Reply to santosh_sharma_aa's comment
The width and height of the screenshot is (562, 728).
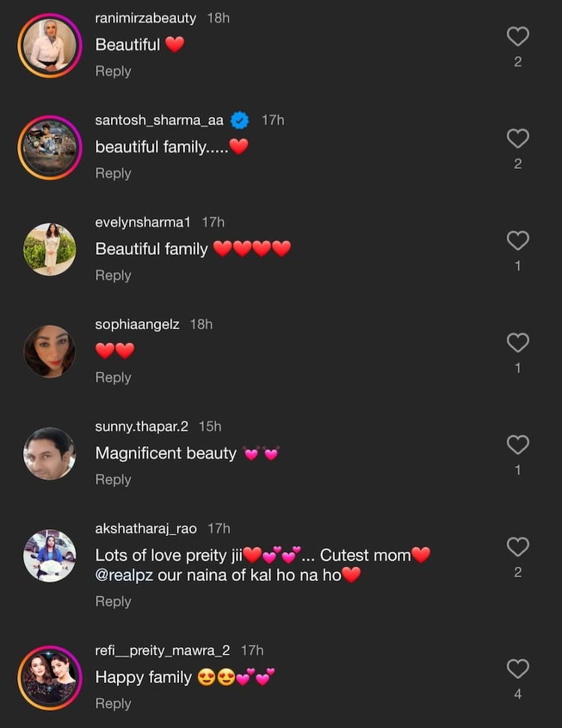pyautogui.click(x=112, y=173)
